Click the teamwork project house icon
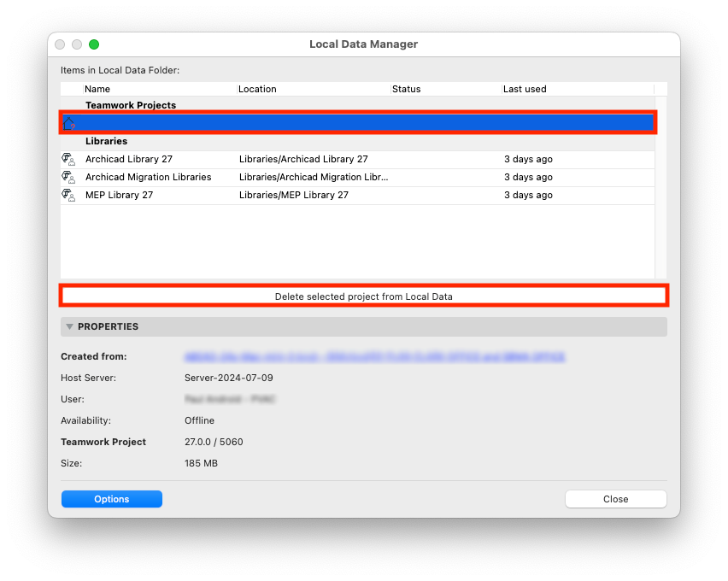The image size is (728, 581). coord(68,124)
